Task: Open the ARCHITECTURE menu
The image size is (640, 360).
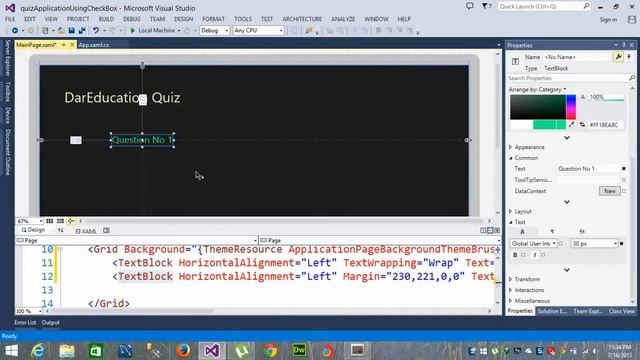Action: click(x=302, y=19)
